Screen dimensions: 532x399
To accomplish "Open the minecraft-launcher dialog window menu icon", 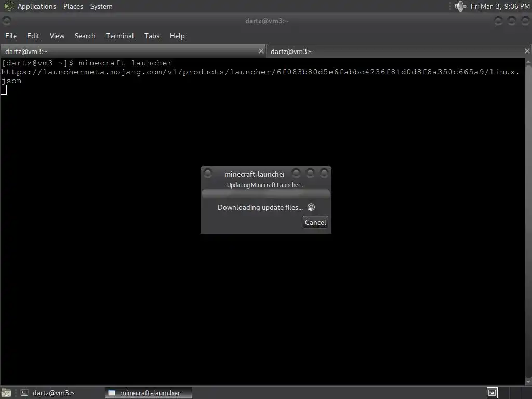I will pyautogui.click(x=208, y=174).
